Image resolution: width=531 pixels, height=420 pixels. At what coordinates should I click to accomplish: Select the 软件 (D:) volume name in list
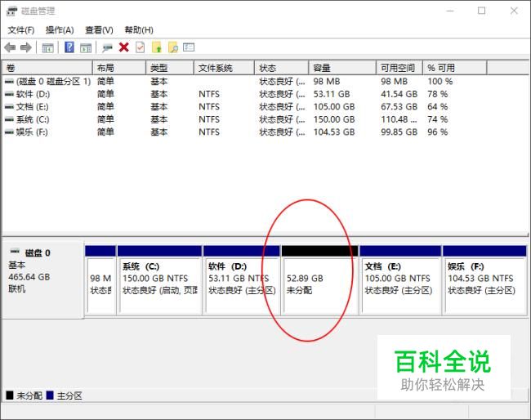tap(33, 94)
